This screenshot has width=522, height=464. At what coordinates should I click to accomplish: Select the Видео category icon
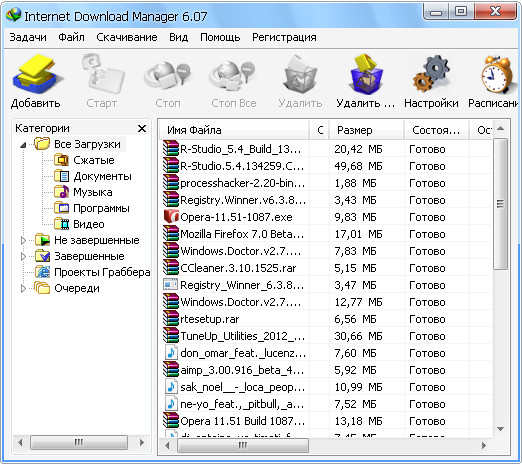tap(62, 224)
